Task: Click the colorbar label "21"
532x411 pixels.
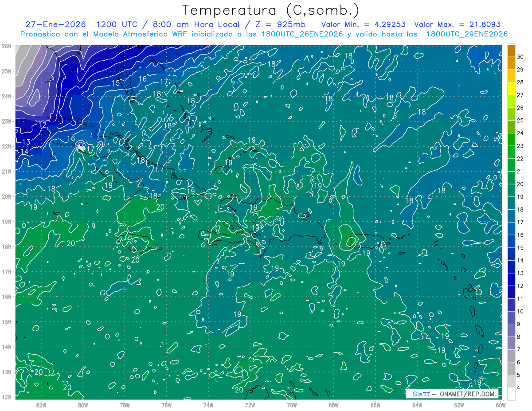Action: [x=520, y=171]
